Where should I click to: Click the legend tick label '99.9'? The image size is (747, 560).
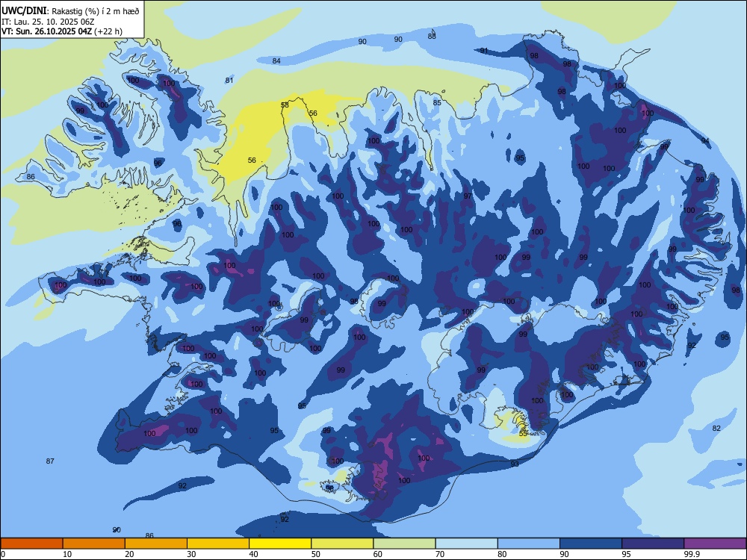point(692,554)
